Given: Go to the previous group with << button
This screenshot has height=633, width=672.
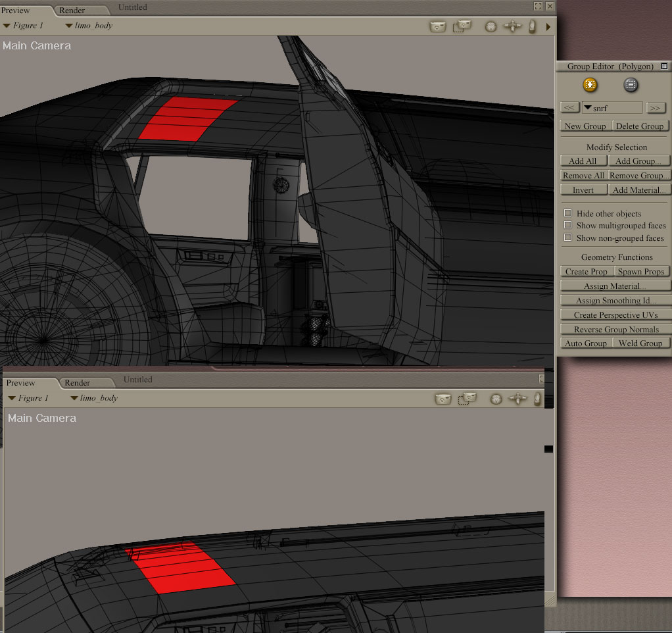Looking at the screenshot, I should pos(569,108).
